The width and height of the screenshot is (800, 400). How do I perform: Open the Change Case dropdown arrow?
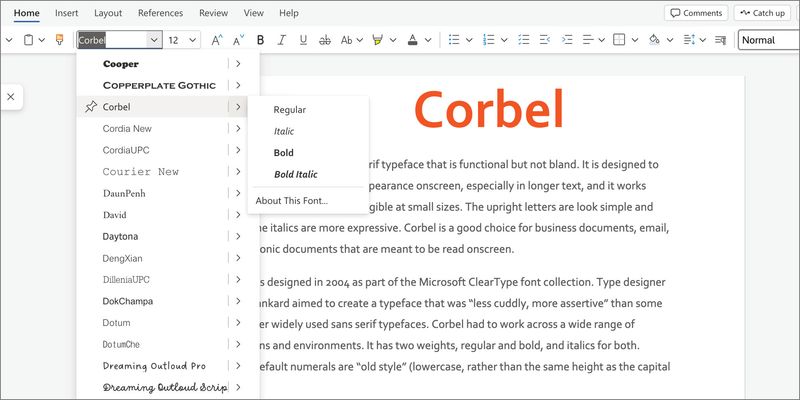tap(359, 40)
